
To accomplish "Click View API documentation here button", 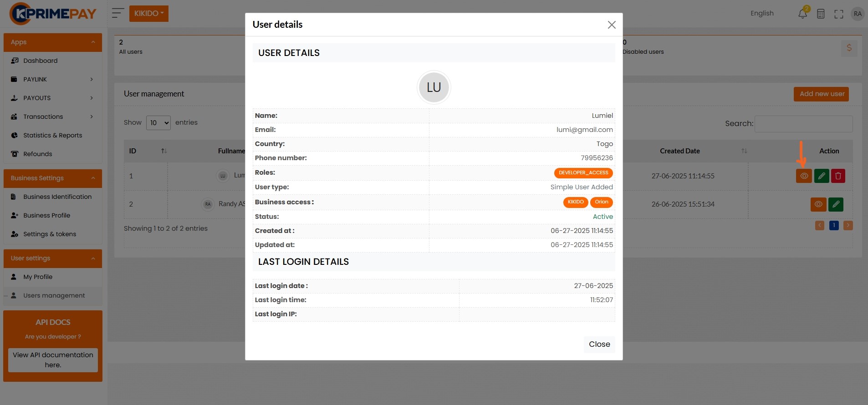I will click(53, 360).
